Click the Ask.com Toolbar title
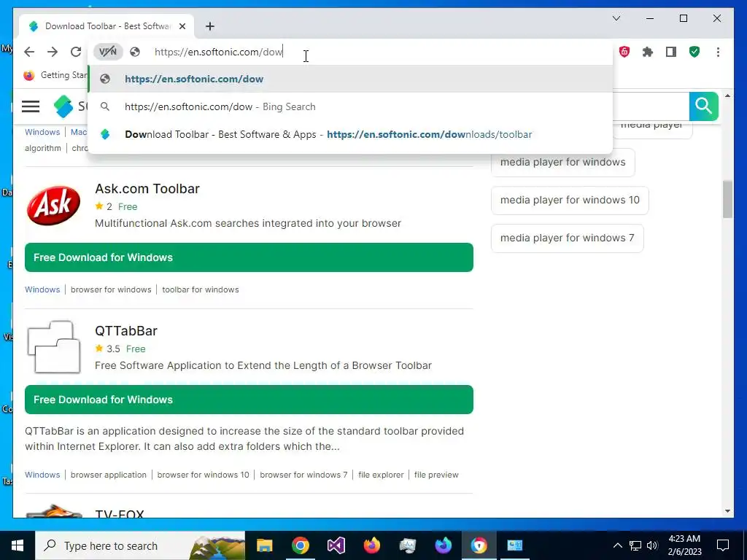Viewport: 747px width, 560px height. tap(147, 189)
